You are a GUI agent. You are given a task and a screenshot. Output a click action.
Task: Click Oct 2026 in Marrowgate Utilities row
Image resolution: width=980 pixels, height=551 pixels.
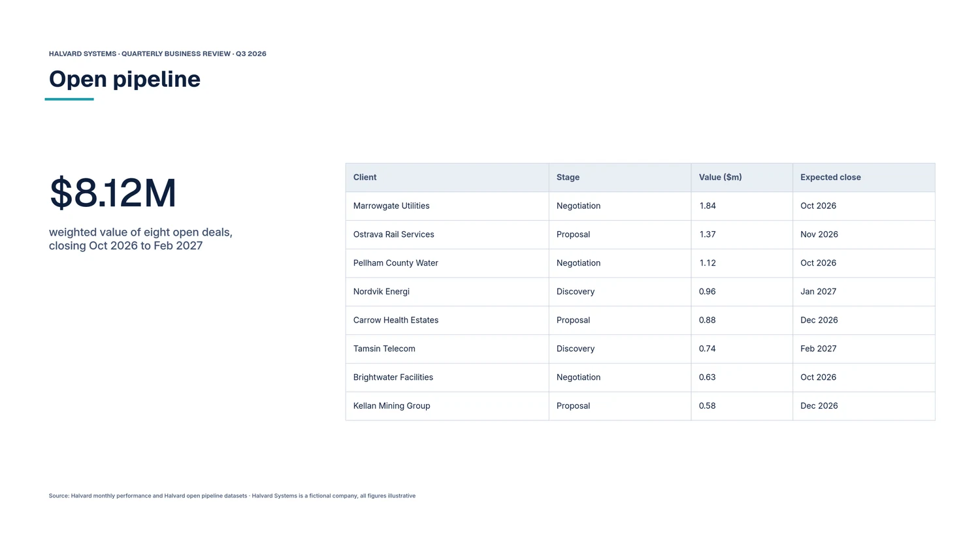[x=864, y=206]
